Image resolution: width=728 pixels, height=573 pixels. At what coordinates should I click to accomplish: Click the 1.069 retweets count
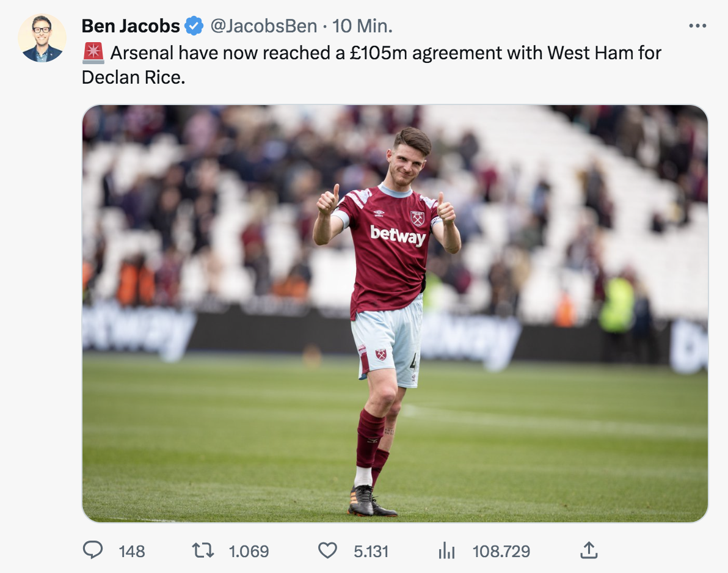tap(249, 552)
